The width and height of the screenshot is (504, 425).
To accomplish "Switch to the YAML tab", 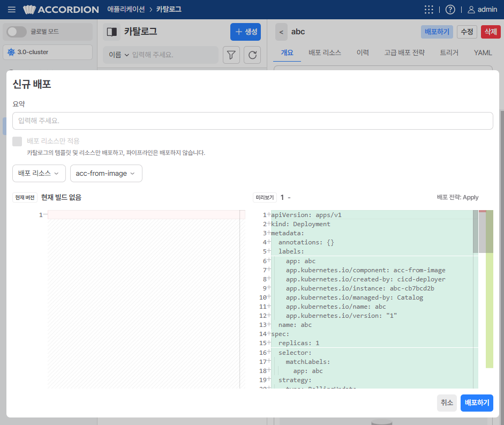I will pyautogui.click(x=483, y=53).
